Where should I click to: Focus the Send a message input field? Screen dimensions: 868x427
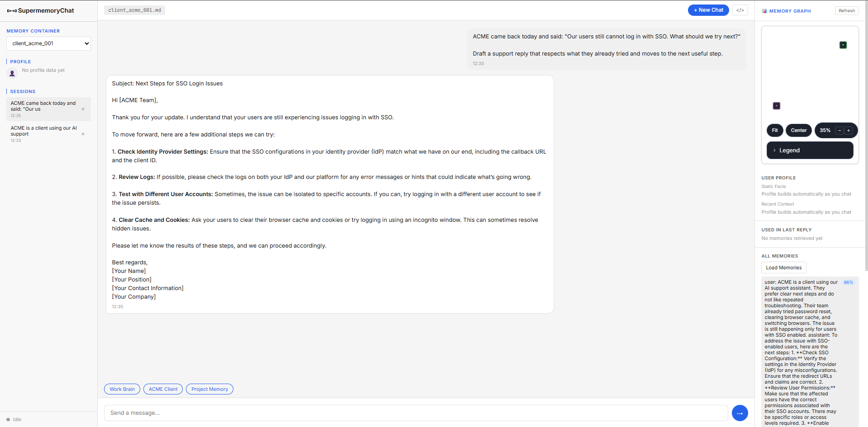[x=416, y=413]
